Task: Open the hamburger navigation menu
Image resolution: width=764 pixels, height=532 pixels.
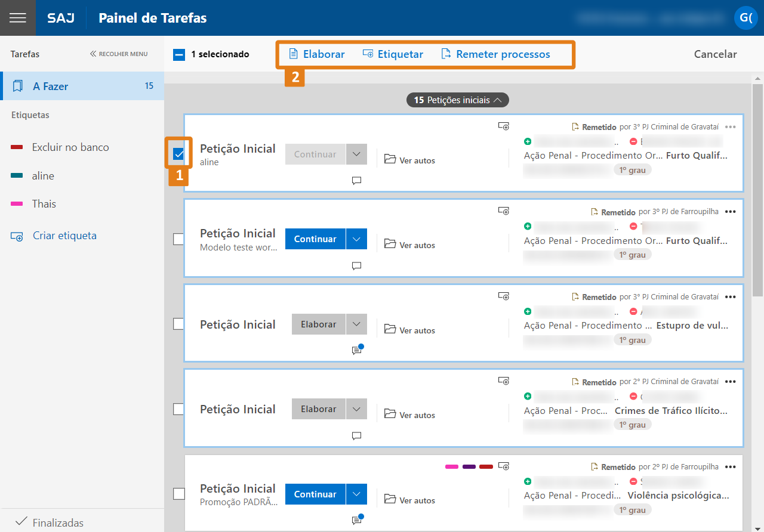Action: click(18, 18)
